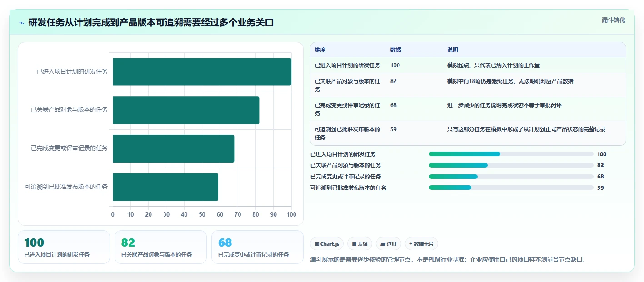Click chart axis label 可追溯到已批准发布版本的任务
Screen dimensions: 644x282
[x=66, y=187]
